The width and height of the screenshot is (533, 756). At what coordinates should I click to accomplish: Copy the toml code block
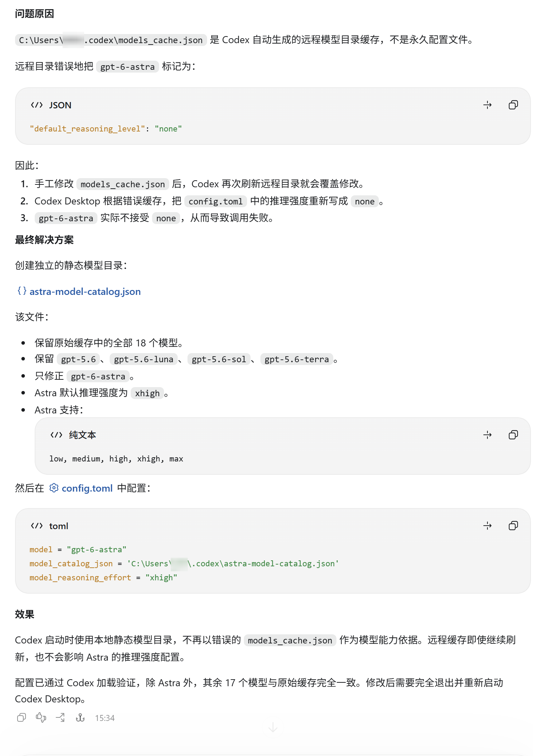tap(513, 526)
